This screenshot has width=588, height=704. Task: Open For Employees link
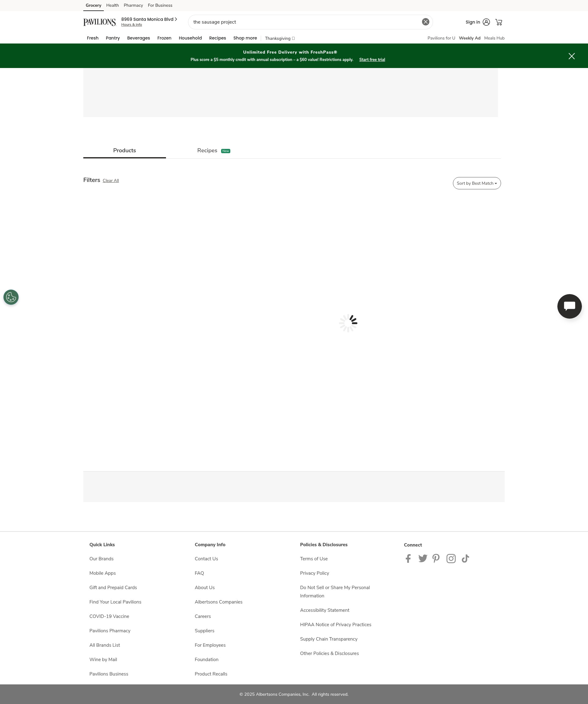coord(210,645)
